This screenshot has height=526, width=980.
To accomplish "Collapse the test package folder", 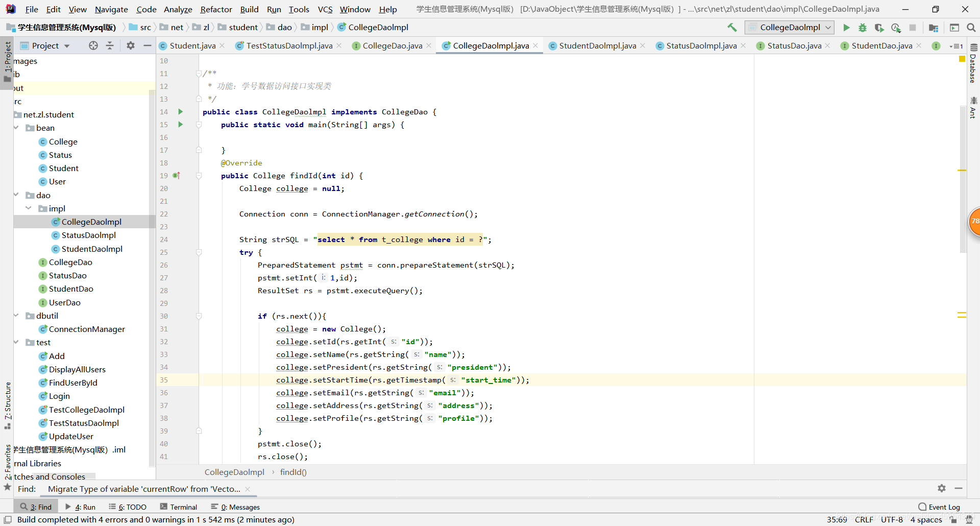I will point(16,342).
